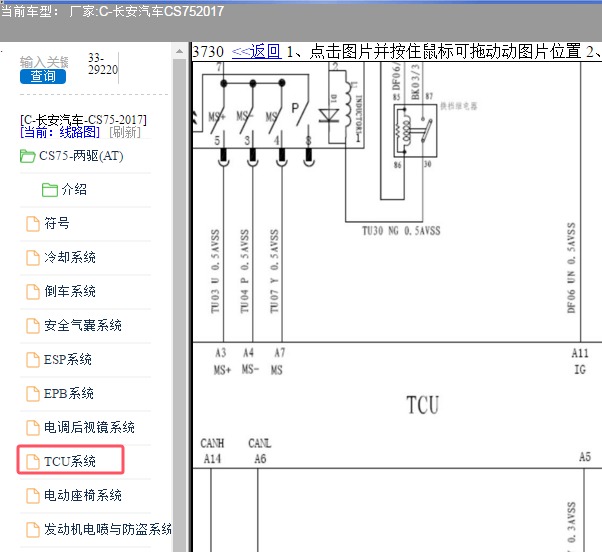This screenshot has width=602, height=552.
Task: Click the TU30 NG 0.5AVSS wire label
Action: (x=401, y=231)
